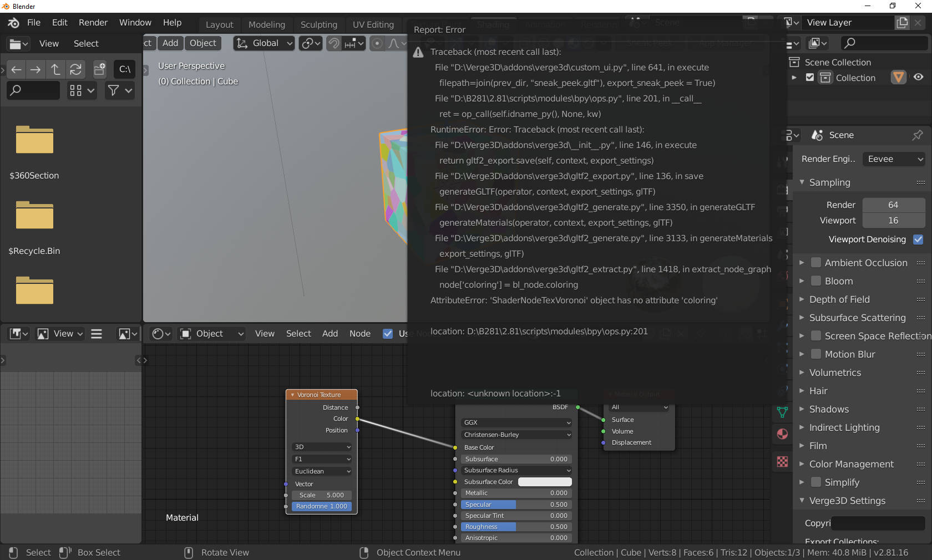Click the Blender logo icon in menu bar
Viewport: 932px width, 560px height.
click(13, 23)
